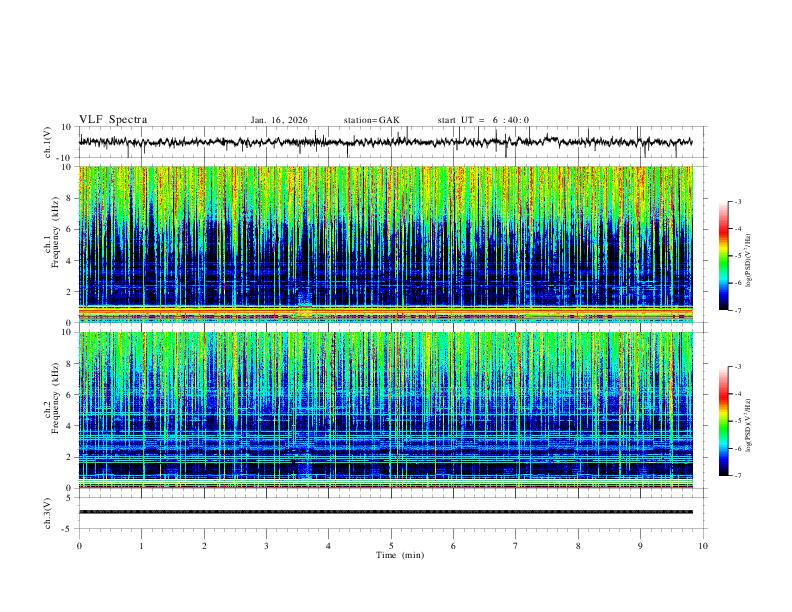Click the 'Time (min)' axis label
Screen dimensions: 792x612
pos(400,555)
